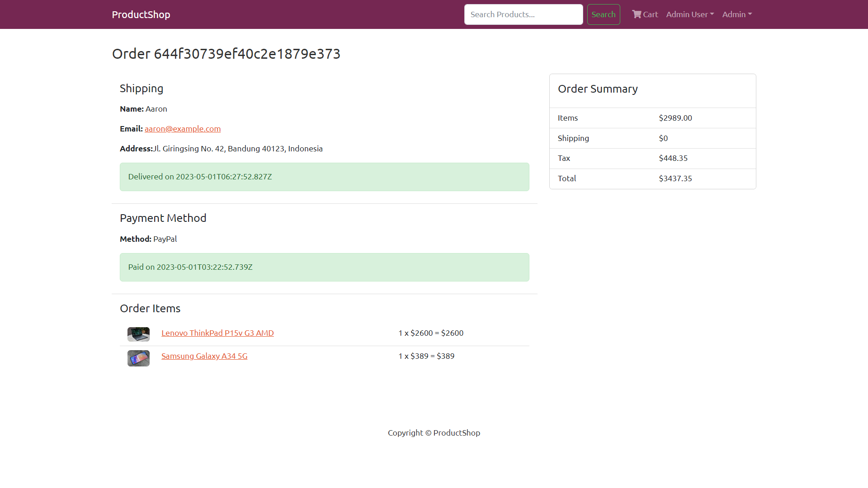Click the Items value $2989.00
The width and height of the screenshot is (868, 488).
click(675, 118)
